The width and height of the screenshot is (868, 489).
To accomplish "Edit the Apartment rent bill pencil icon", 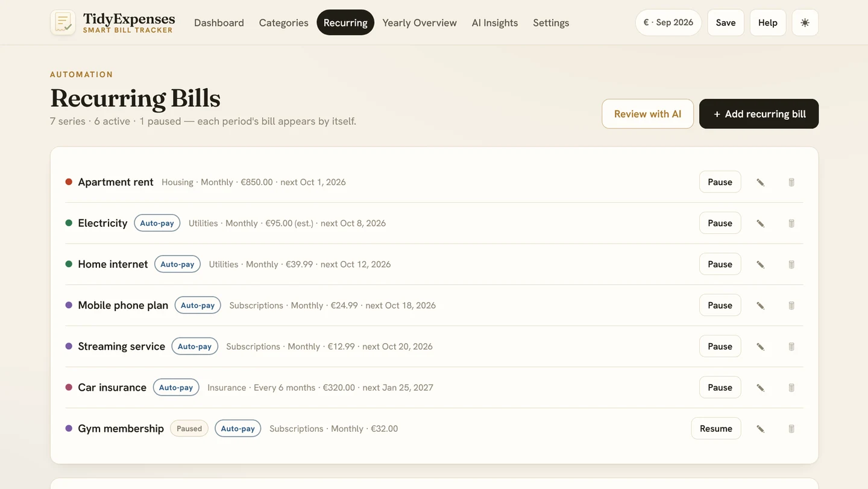I will [761, 182].
